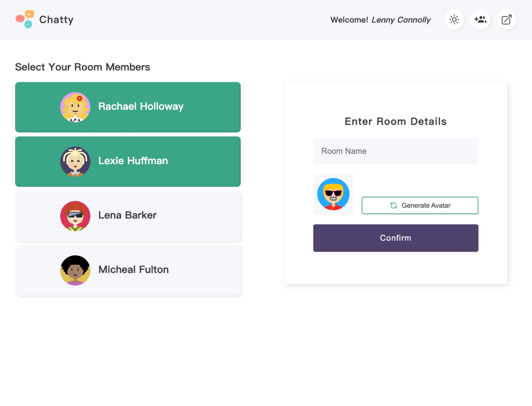Select Micheal Fulton as a room member
This screenshot has height=406, width=532.
[x=128, y=271]
